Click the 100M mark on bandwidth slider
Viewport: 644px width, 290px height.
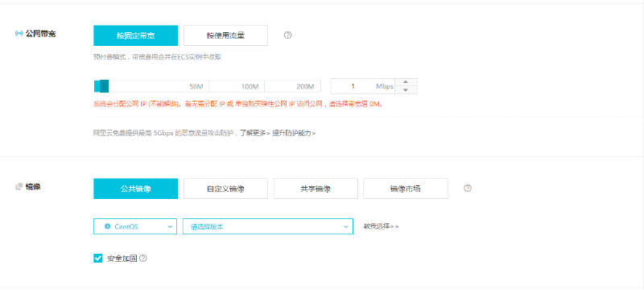[x=250, y=87]
